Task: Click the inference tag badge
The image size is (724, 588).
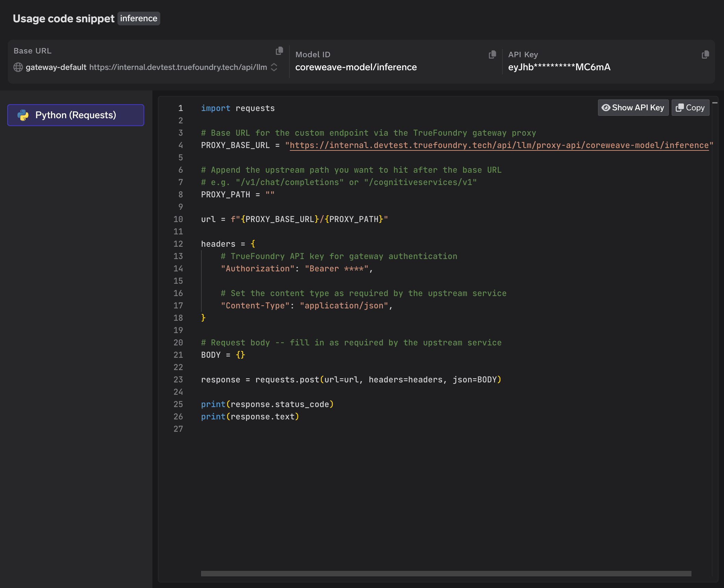Action: 139,19
